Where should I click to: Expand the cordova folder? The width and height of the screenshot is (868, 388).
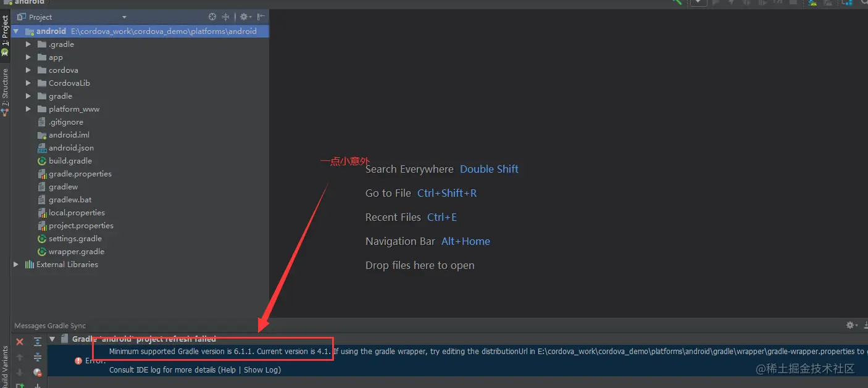28,70
